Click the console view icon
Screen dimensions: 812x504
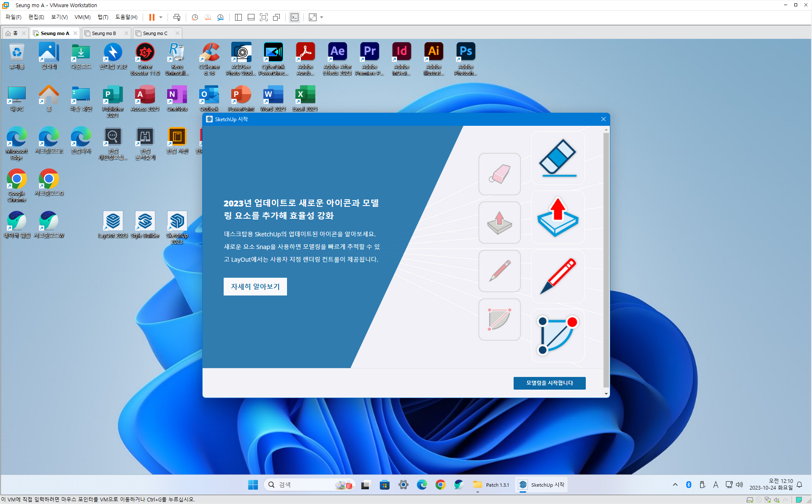pyautogui.click(x=295, y=17)
